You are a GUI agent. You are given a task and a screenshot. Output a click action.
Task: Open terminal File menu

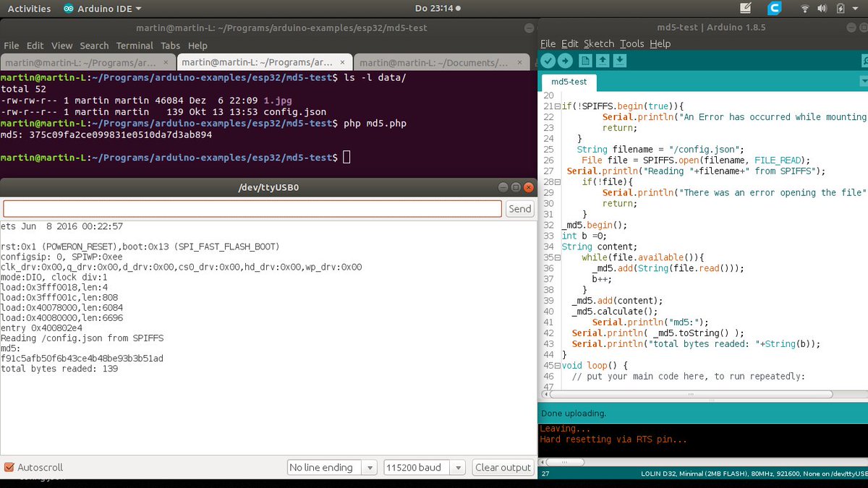point(11,46)
